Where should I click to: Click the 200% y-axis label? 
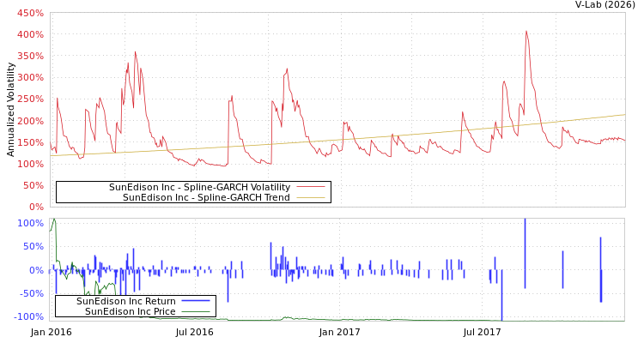coord(30,121)
